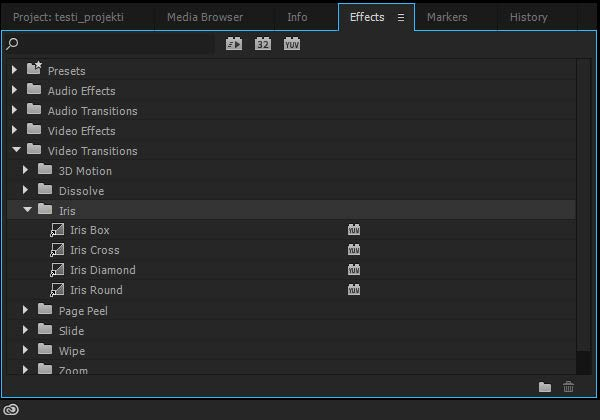600x420 pixels.
Task: Click the Audio Transitions folder icon
Action: (34, 109)
